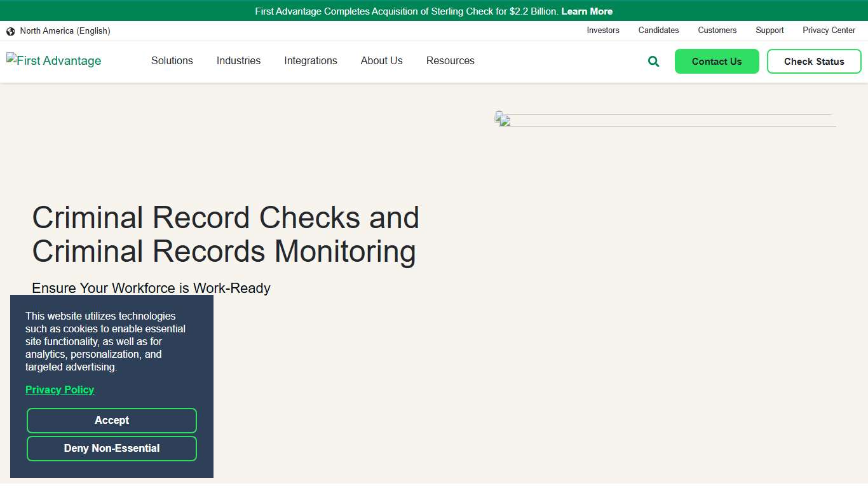Click the First Advantage logo

(53, 60)
